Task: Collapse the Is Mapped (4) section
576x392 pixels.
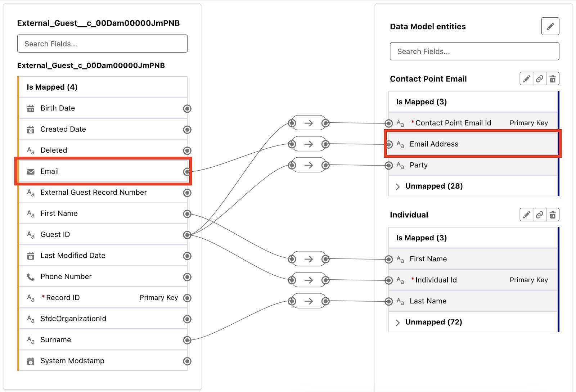Action: click(x=51, y=87)
